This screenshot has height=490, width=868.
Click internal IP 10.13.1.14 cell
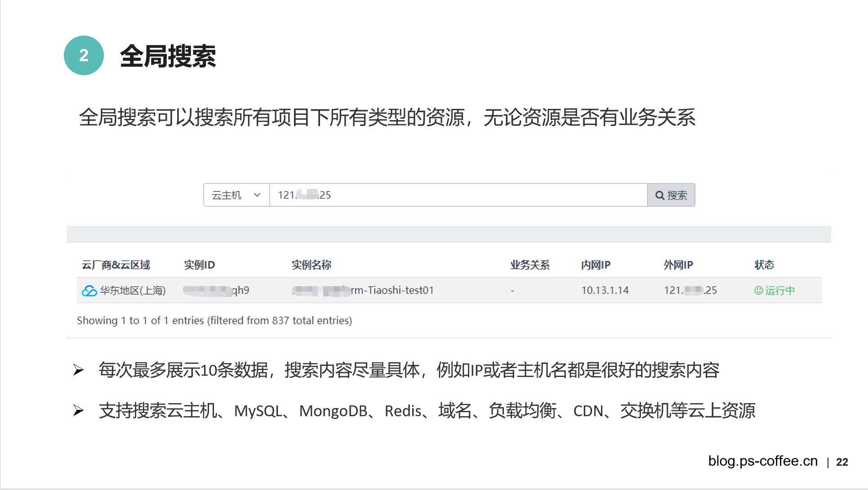click(x=605, y=291)
